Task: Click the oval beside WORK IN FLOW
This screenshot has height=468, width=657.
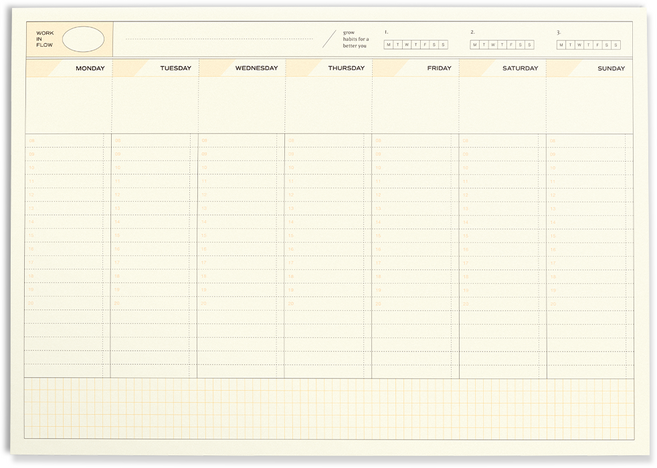Action: pyautogui.click(x=83, y=39)
